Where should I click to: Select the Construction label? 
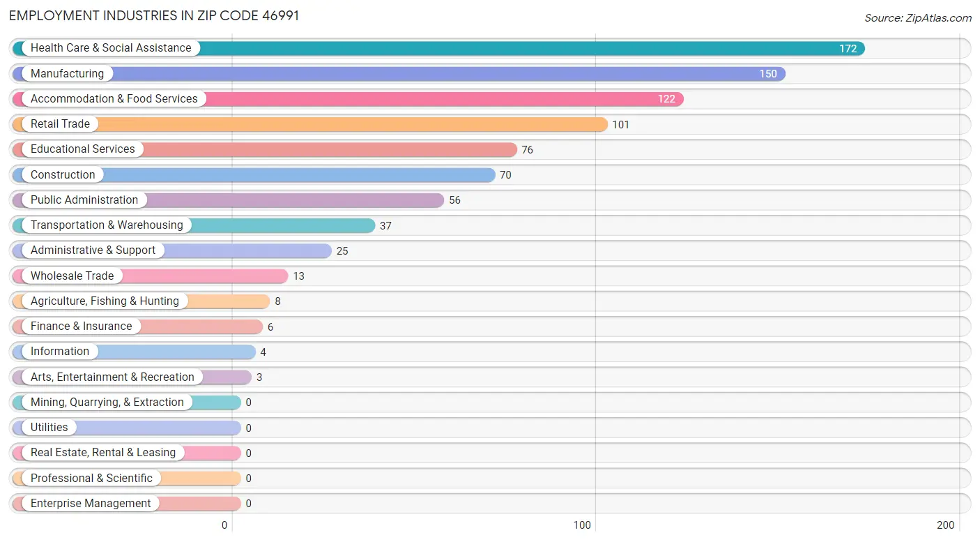pos(63,174)
